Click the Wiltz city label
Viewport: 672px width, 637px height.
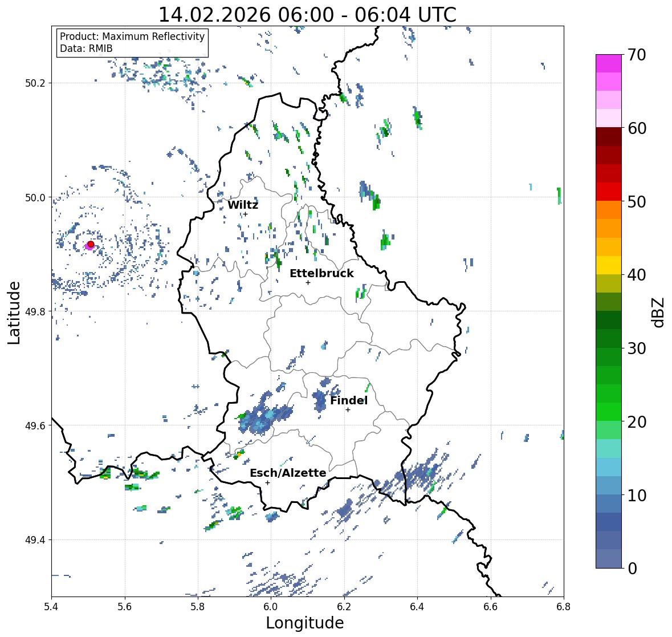243,205
